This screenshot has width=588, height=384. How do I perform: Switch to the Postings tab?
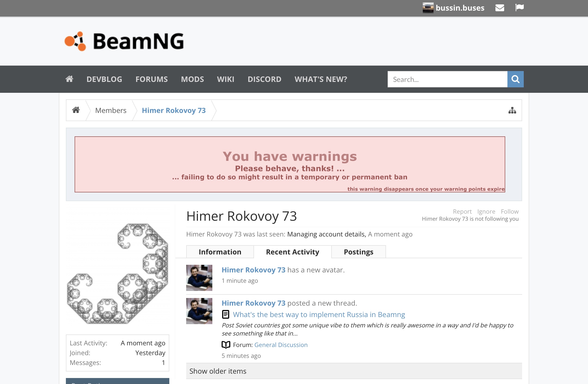click(x=359, y=252)
